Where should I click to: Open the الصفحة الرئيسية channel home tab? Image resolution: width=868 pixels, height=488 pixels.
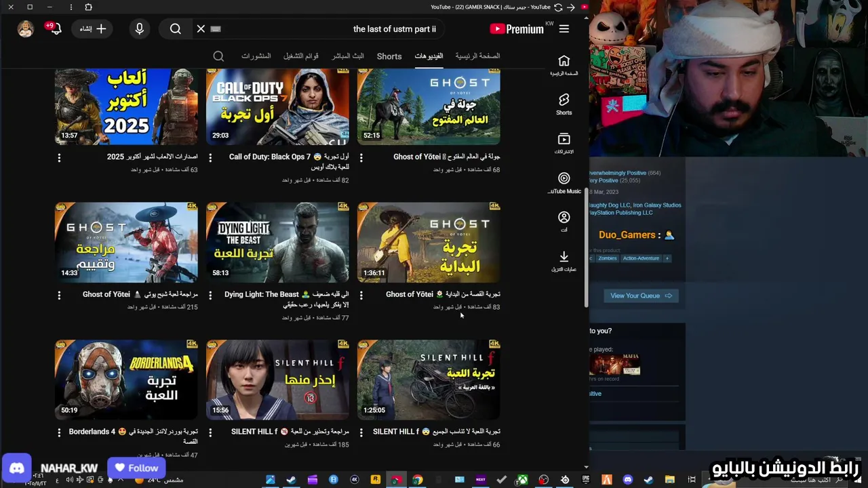click(x=477, y=56)
